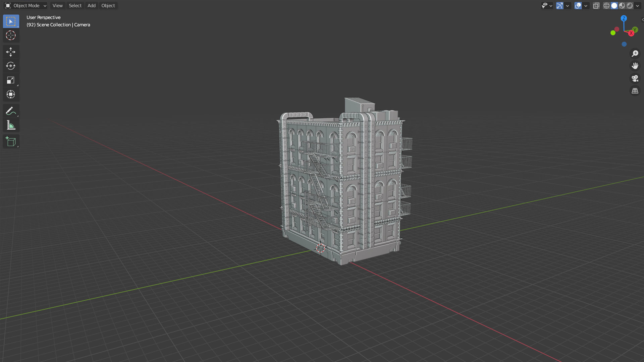Click the green Y axis gizmo ball

tap(635, 30)
